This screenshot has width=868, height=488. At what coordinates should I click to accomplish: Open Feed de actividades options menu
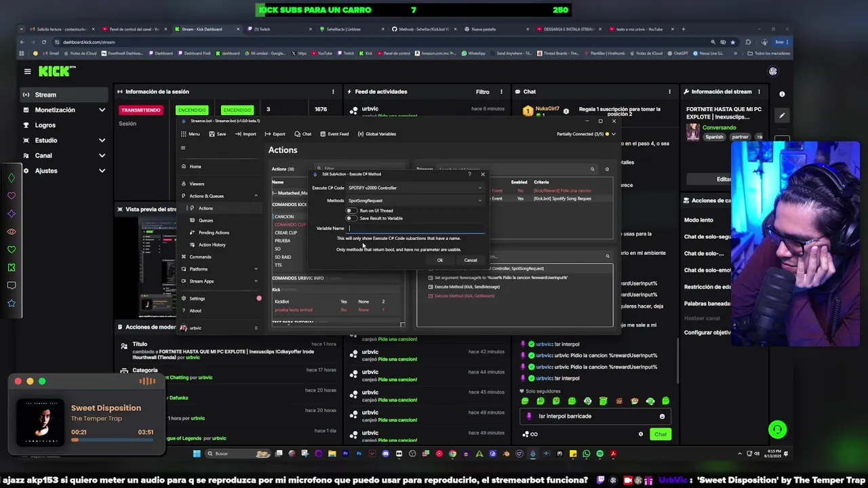pyautogui.click(x=502, y=91)
